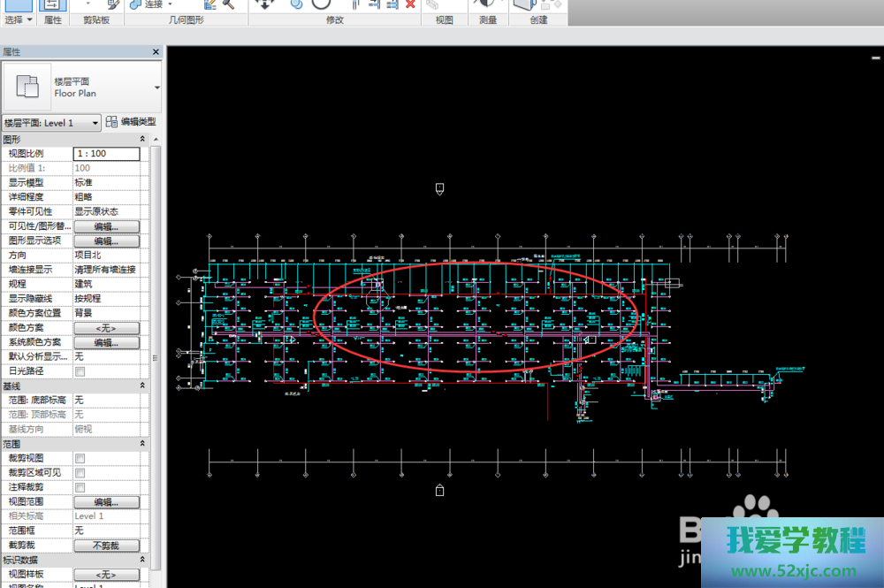Click the View Scale 1 : 100 field
884x588 pixels.
(106, 154)
